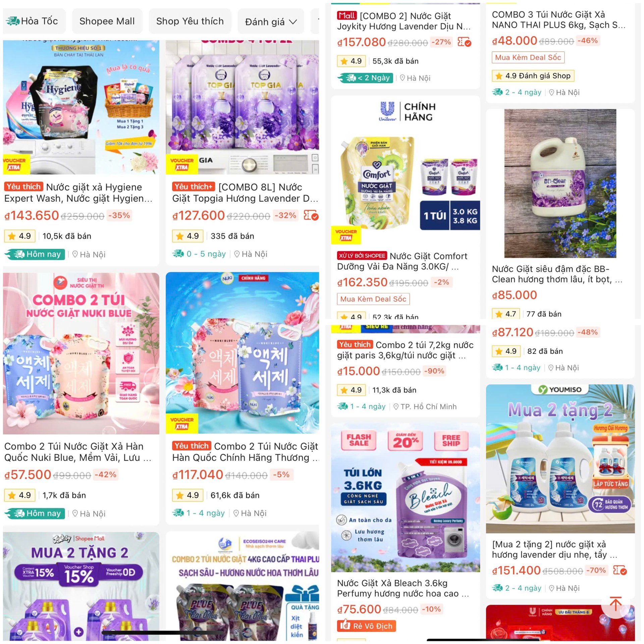644x644 pixels.
Task: Select the Shopee Mall filter tab
Action: [x=107, y=21]
